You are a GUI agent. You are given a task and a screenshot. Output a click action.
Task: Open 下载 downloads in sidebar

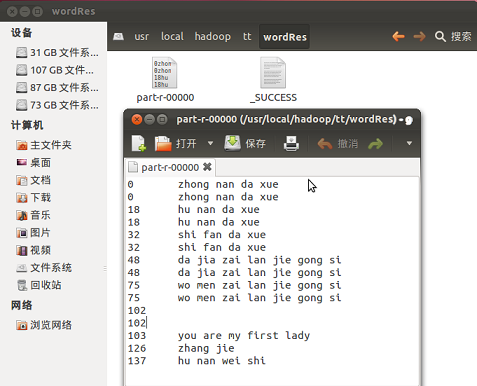tap(34, 198)
